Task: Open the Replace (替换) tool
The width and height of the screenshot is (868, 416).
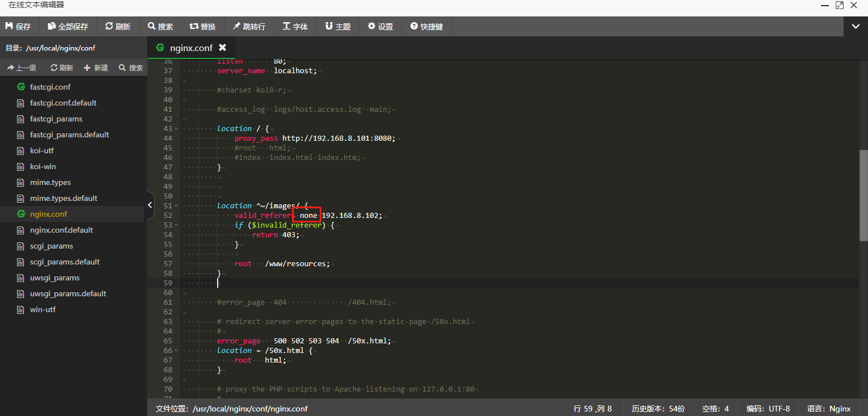Action: (x=202, y=27)
